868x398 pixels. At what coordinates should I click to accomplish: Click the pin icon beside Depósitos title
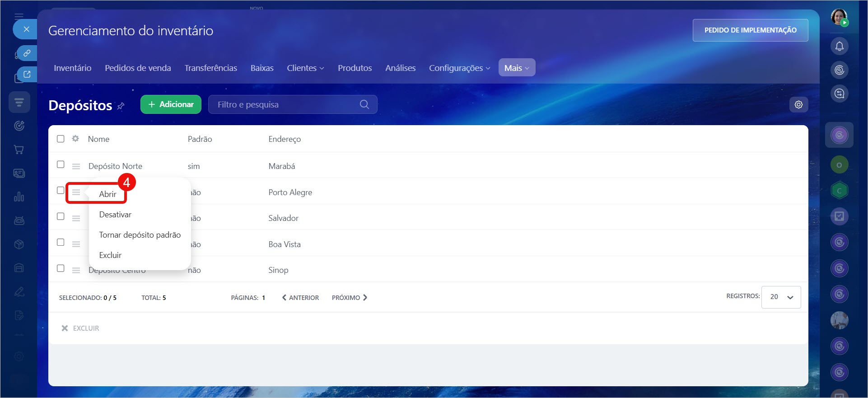click(121, 106)
